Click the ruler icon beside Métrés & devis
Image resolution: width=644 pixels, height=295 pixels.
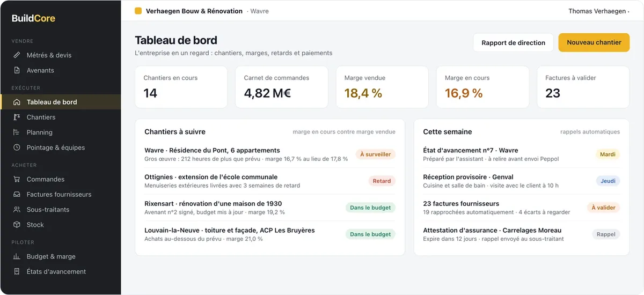pos(17,55)
